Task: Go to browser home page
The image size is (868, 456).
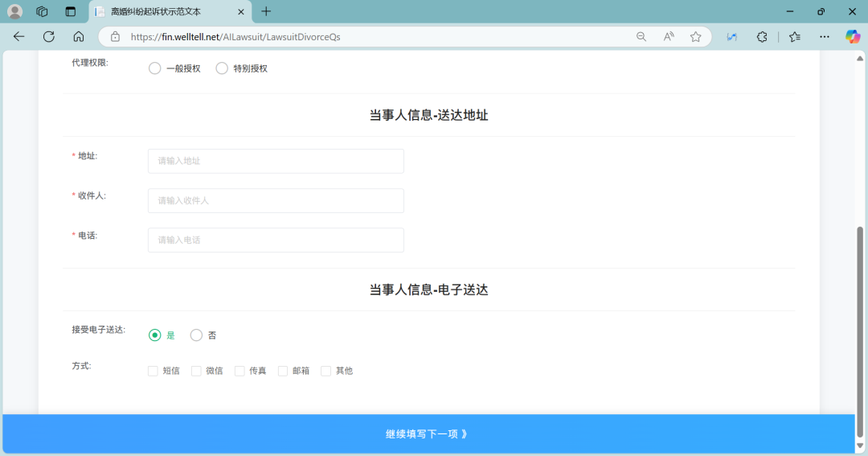Action: (x=79, y=36)
